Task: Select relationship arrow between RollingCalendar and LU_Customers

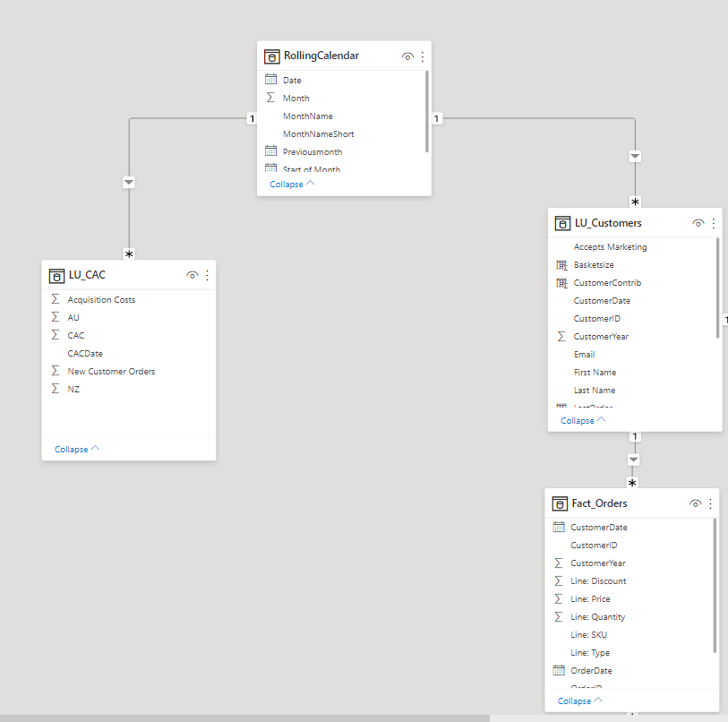Action: click(635, 156)
